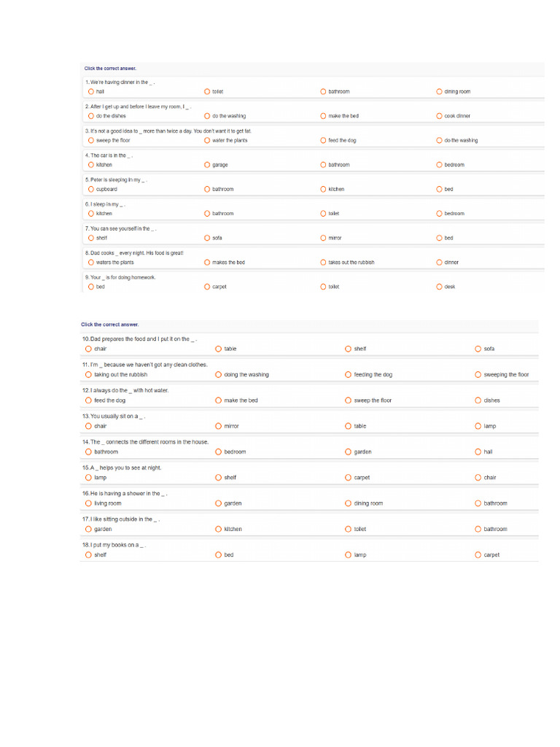Choose "make the bed" in question 2
The width and height of the screenshot is (560, 747).
click(x=323, y=116)
